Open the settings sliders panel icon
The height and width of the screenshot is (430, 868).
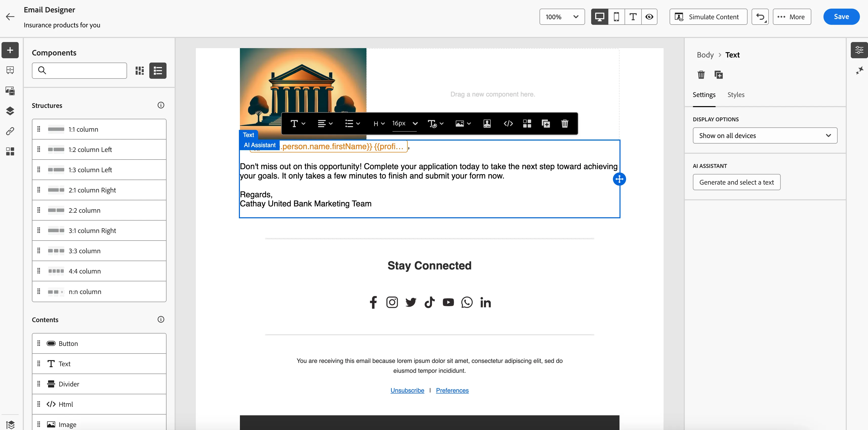[x=859, y=50]
